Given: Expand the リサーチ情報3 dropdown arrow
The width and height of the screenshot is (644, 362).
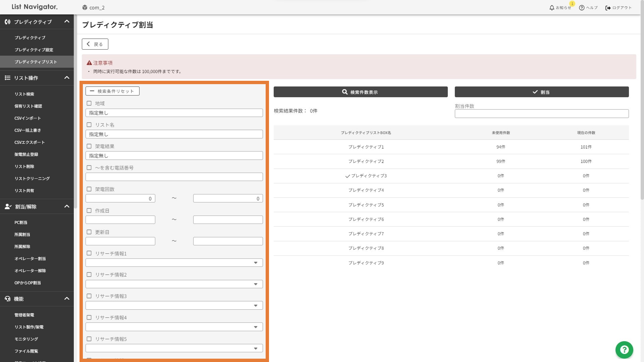Looking at the screenshot, I should pos(256,306).
